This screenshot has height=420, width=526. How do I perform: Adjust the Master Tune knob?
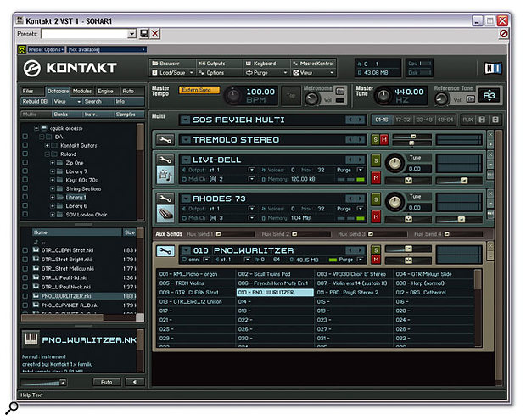(383, 96)
